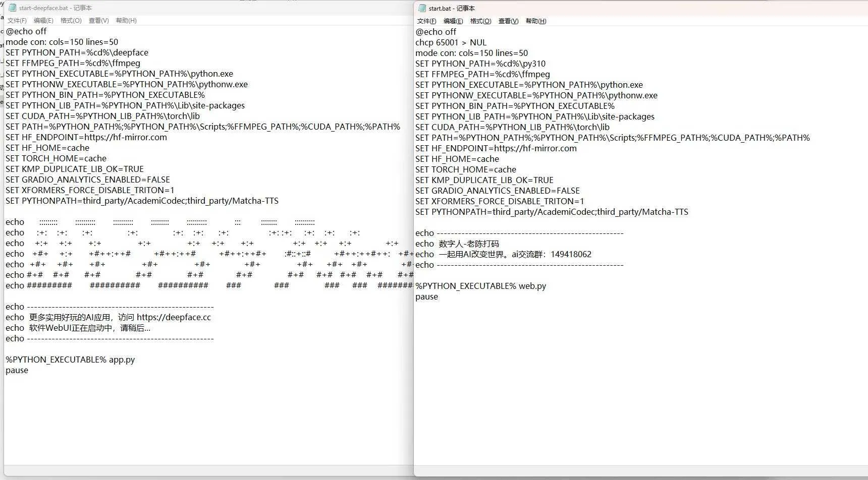Screen dimensions: 868x480
Task: Click 'echo 数字人-老陈打码' line
Action: tap(457, 244)
